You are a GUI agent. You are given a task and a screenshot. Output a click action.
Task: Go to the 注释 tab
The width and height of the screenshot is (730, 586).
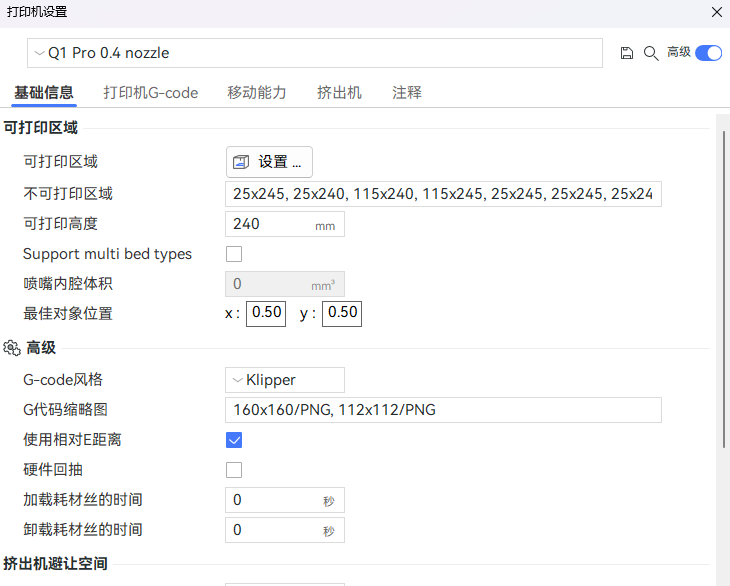tap(407, 93)
